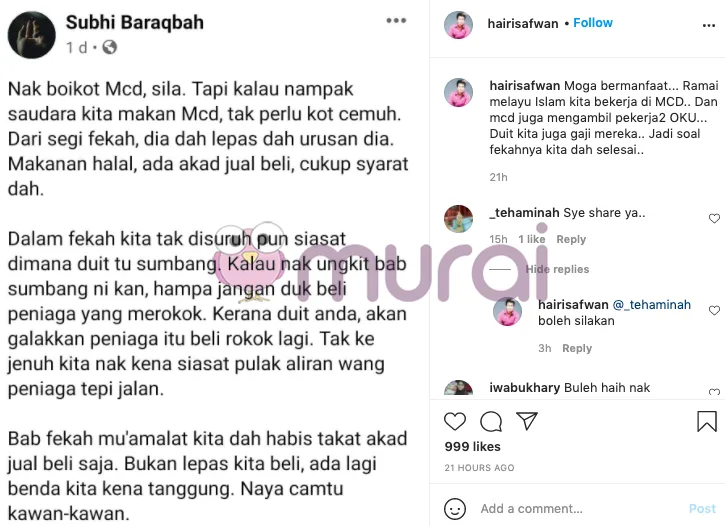Reply to _tehaminah's comment
Screen dimensions: 725x526
[571, 239]
